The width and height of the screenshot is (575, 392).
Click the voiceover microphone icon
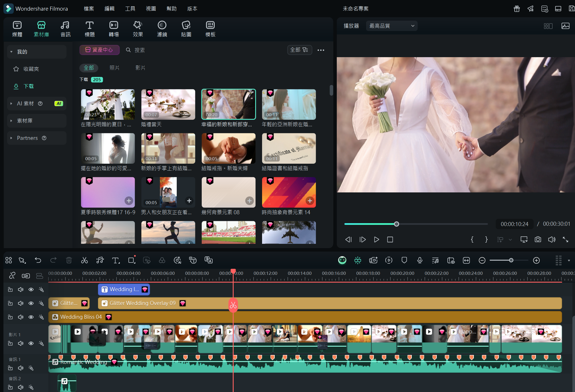[420, 260]
